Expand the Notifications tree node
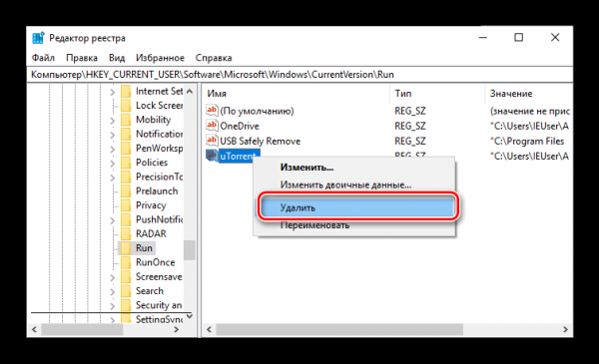The width and height of the screenshot is (599, 364). 112,135
